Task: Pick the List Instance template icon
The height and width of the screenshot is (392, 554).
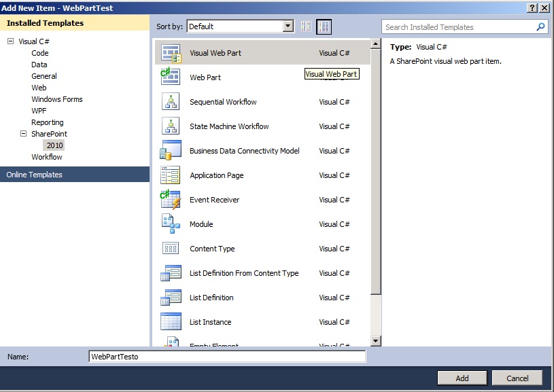Action: (x=171, y=322)
